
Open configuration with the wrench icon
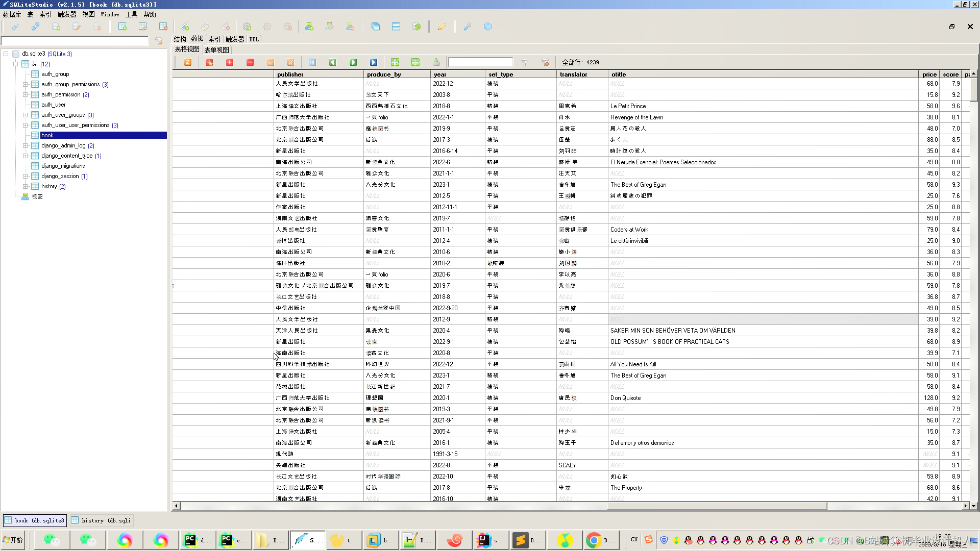click(x=467, y=27)
